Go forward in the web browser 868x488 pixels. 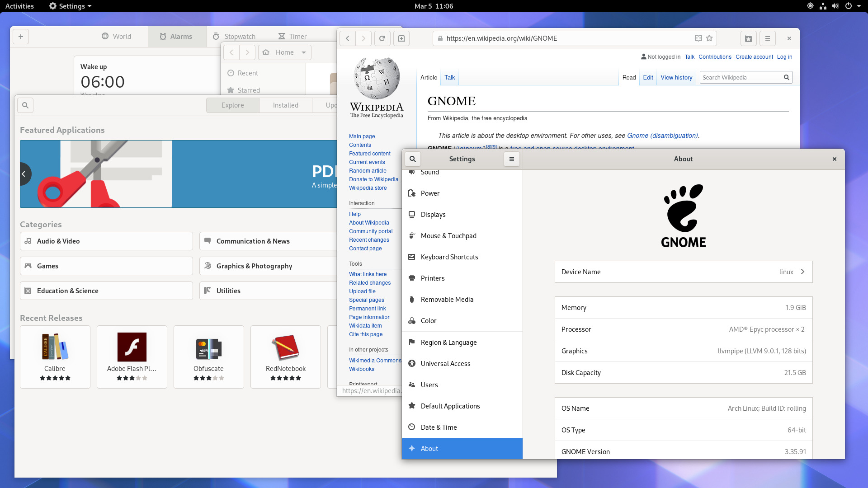[363, 38]
